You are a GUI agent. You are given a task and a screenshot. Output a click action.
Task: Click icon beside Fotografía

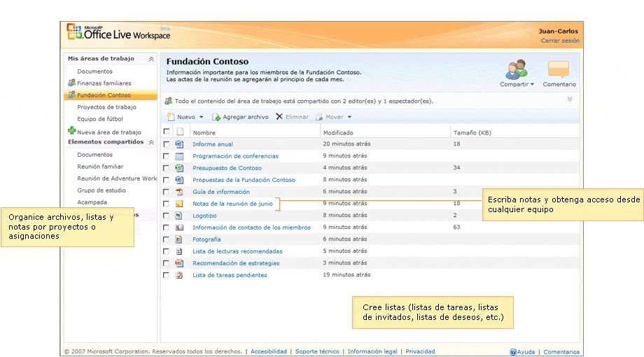179,239
